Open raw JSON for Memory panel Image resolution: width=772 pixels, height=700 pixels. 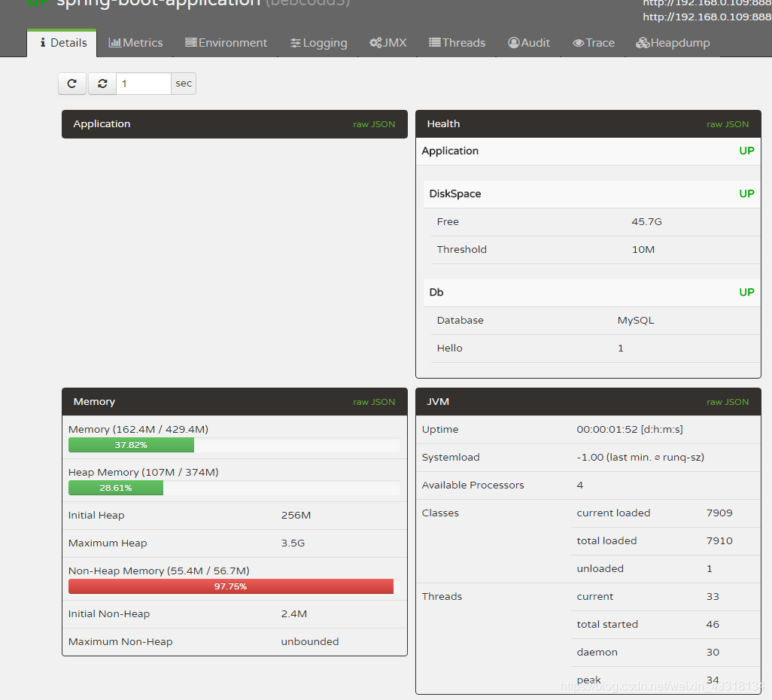[x=374, y=402]
